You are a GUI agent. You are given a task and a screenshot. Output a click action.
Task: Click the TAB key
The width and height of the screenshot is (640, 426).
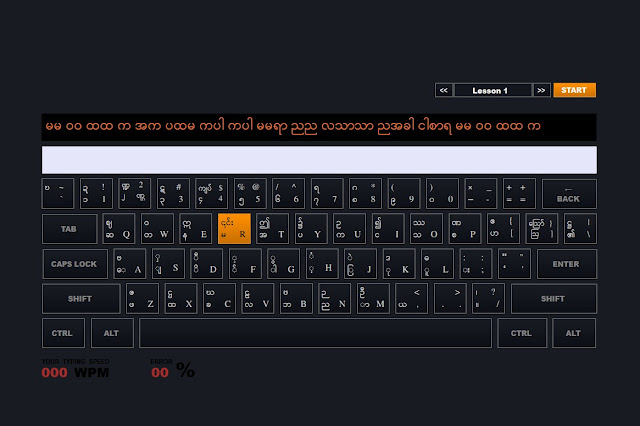click(x=69, y=229)
